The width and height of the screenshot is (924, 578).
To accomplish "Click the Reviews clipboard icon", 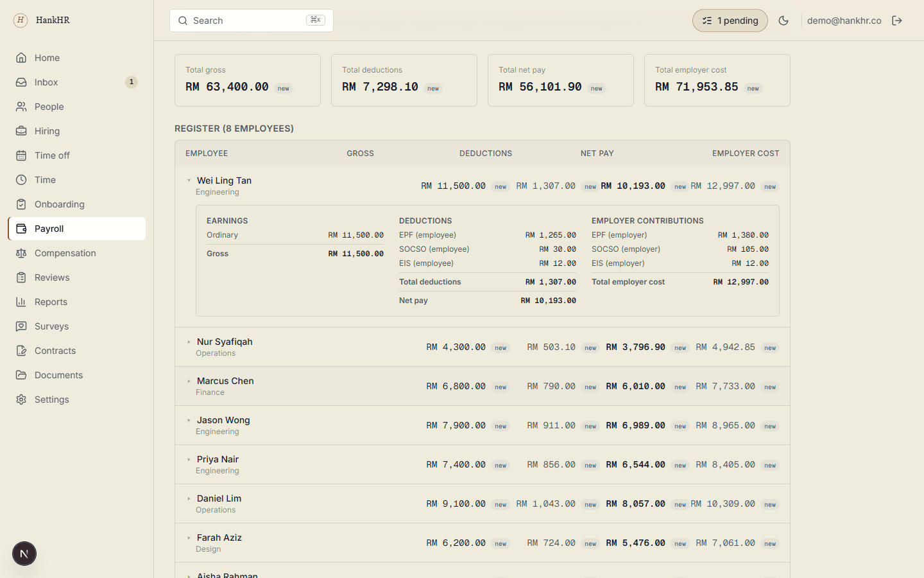I will pos(21,277).
